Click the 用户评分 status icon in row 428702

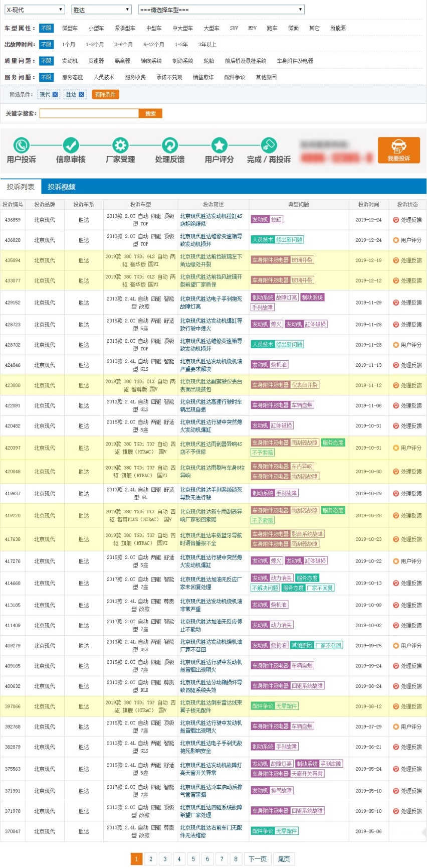click(x=396, y=345)
